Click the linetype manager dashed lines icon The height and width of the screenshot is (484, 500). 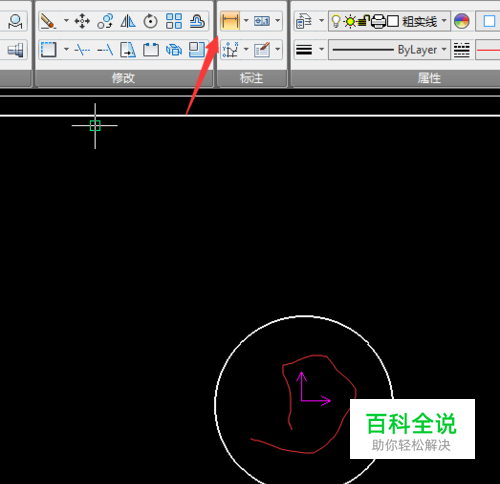tap(462, 50)
